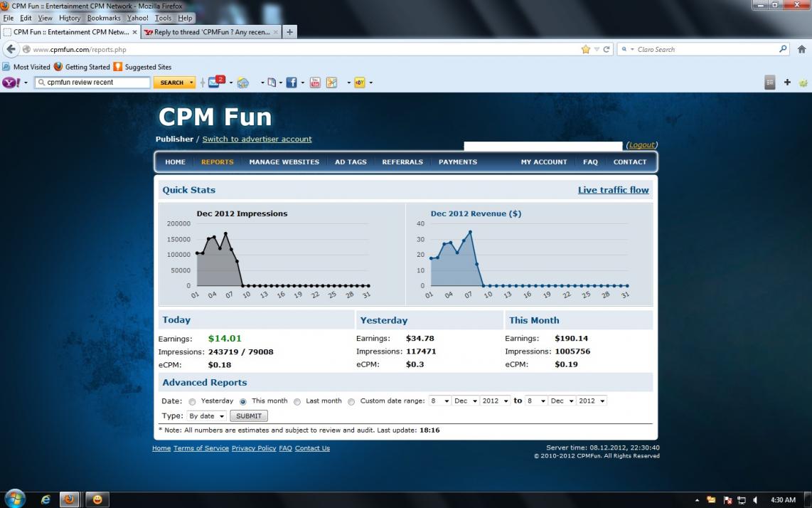Open the YouTube icon on the Yahoo toolbar

pos(315,83)
